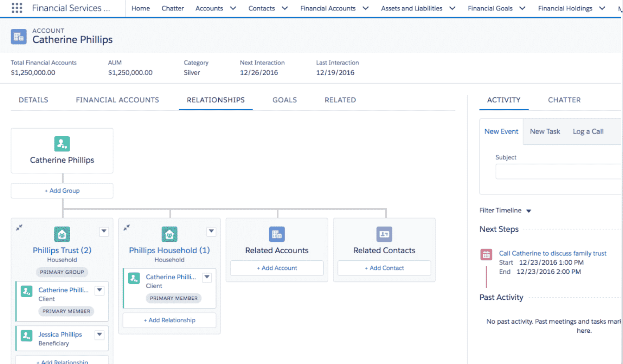Viewport: 623px width, 364px height.
Task: Switch to the Financial Accounts tab
Action: 117,100
